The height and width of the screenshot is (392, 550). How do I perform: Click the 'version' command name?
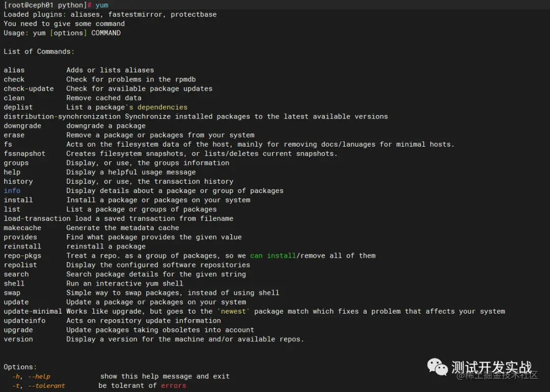(x=18, y=340)
